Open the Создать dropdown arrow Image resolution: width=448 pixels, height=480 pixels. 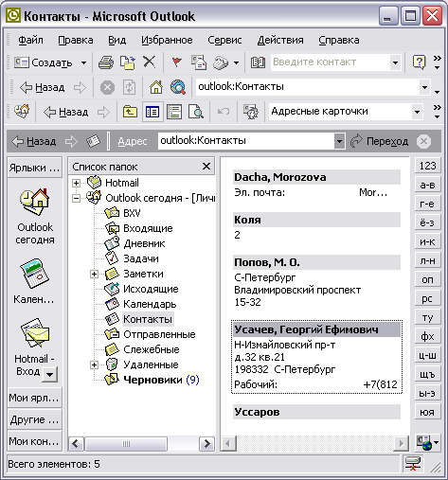coord(83,62)
